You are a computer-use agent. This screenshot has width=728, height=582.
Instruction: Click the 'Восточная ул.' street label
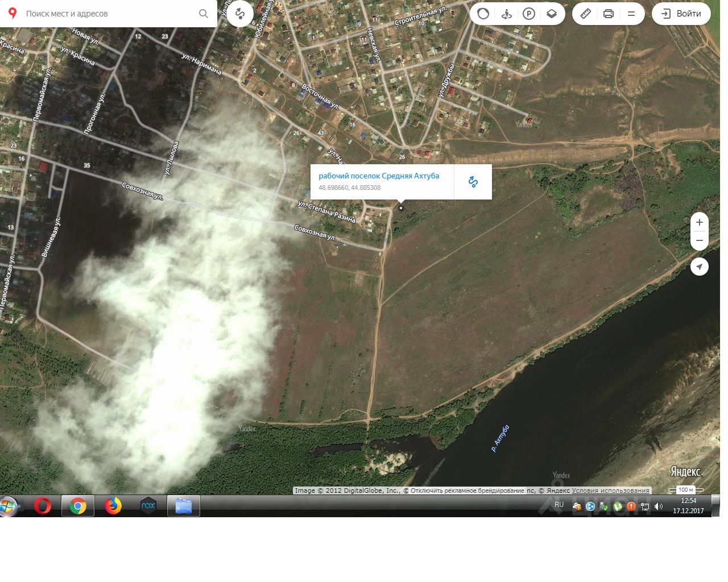coord(320,96)
